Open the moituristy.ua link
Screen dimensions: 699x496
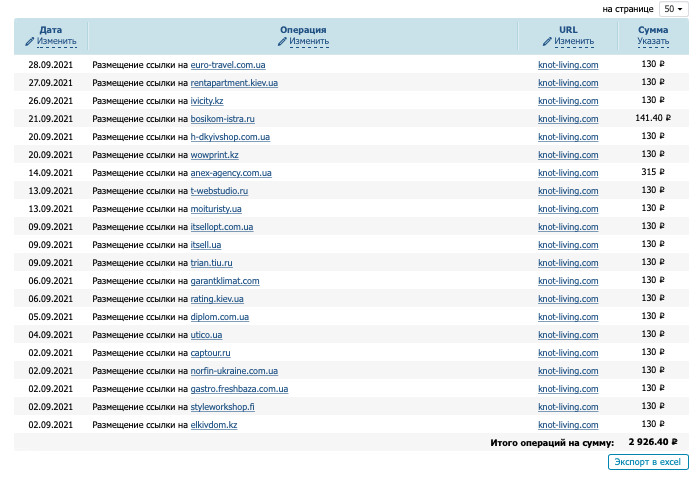pyautogui.click(x=216, y=209)
